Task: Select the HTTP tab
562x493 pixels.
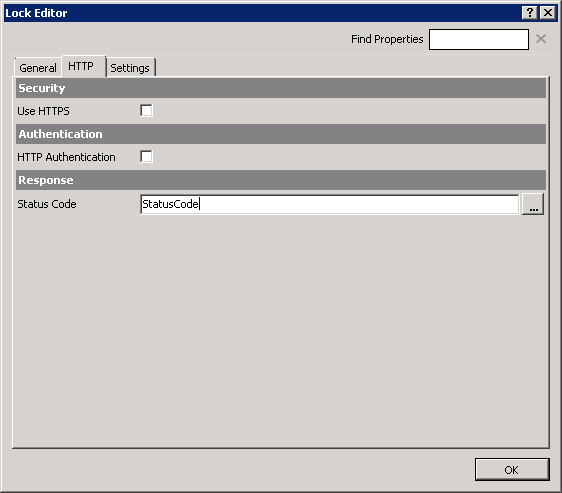Action: 84,66
